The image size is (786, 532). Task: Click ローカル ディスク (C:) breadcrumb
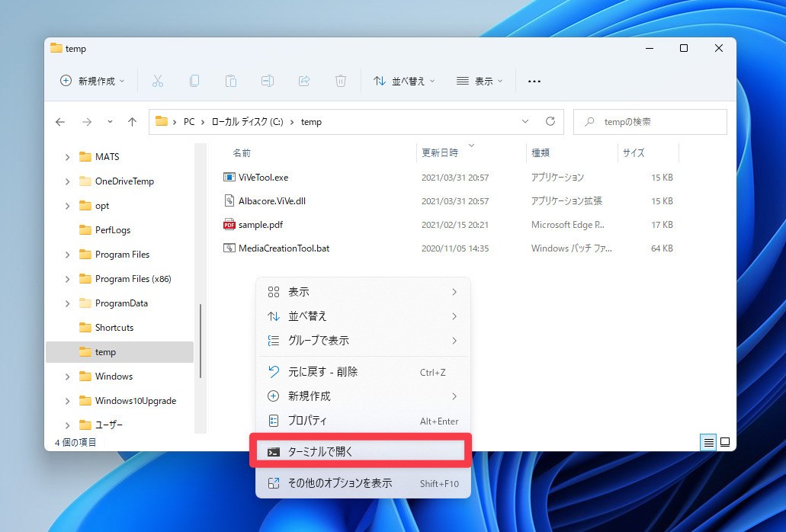(x=247, y=122)
